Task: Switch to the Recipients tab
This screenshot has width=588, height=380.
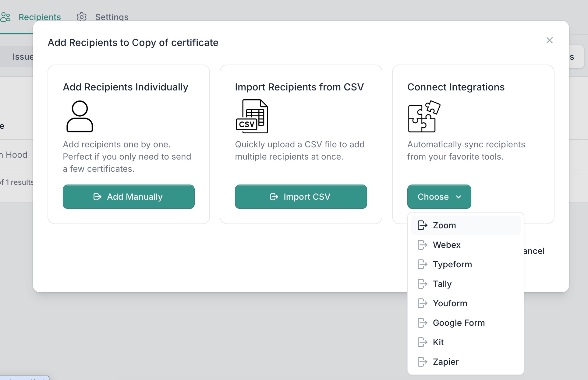Action: (30, 17)
